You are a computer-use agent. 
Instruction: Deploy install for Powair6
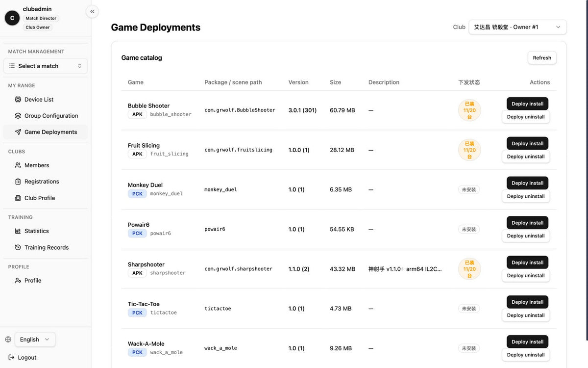[527, 223]
